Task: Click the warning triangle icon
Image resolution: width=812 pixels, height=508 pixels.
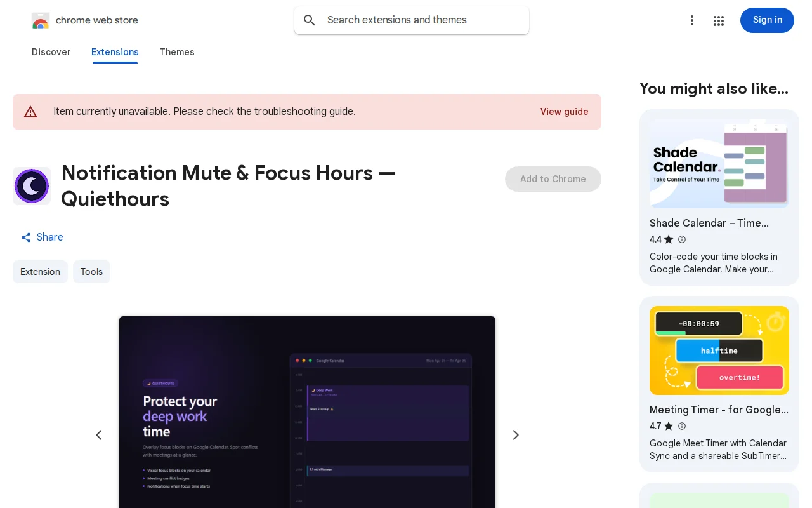Action: (x=30, y=112)
